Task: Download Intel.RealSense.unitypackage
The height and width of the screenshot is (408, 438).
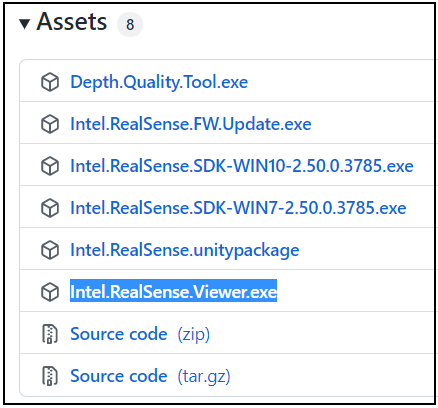Action: [x=185, y=250]
